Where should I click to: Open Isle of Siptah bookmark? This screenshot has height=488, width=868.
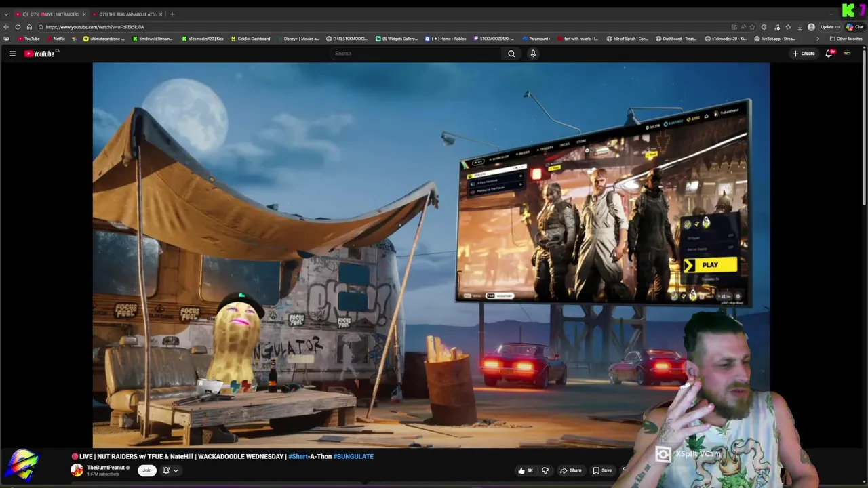coord(627,39)
